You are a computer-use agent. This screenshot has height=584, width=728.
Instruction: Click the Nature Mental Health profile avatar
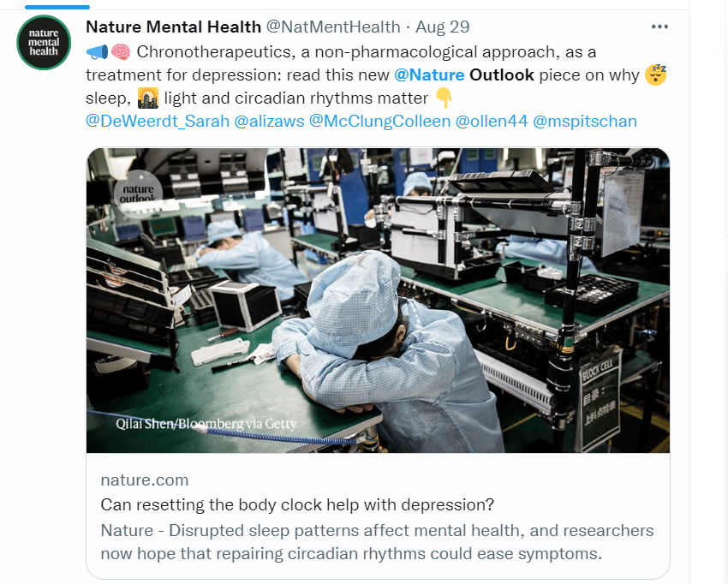(44, 42)
